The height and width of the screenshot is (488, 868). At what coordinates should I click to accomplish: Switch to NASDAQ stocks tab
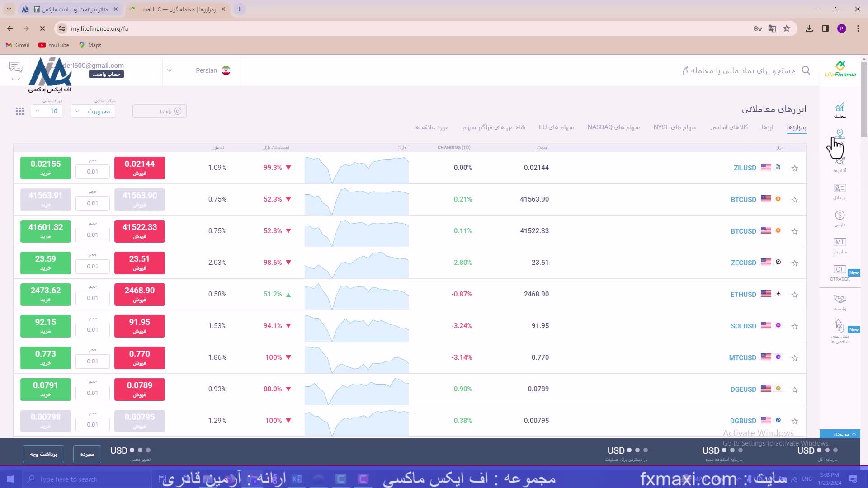pyautogui.click(x=613, y=127)
